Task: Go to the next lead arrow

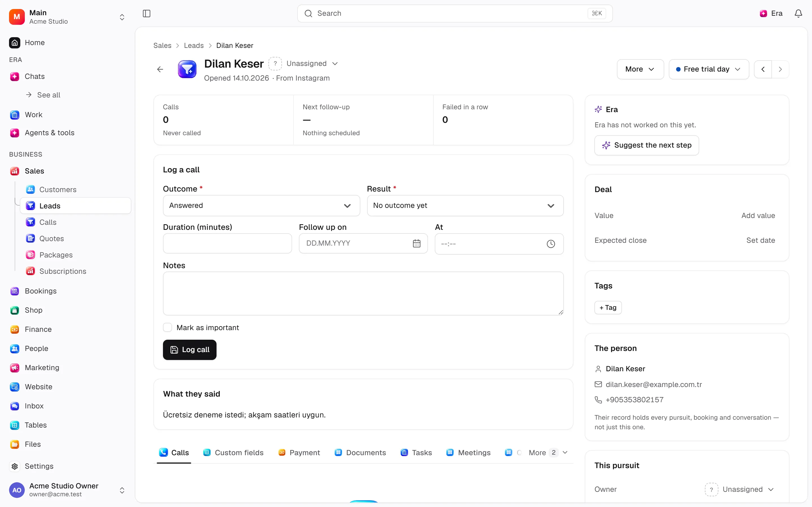Action: point(780,69)
